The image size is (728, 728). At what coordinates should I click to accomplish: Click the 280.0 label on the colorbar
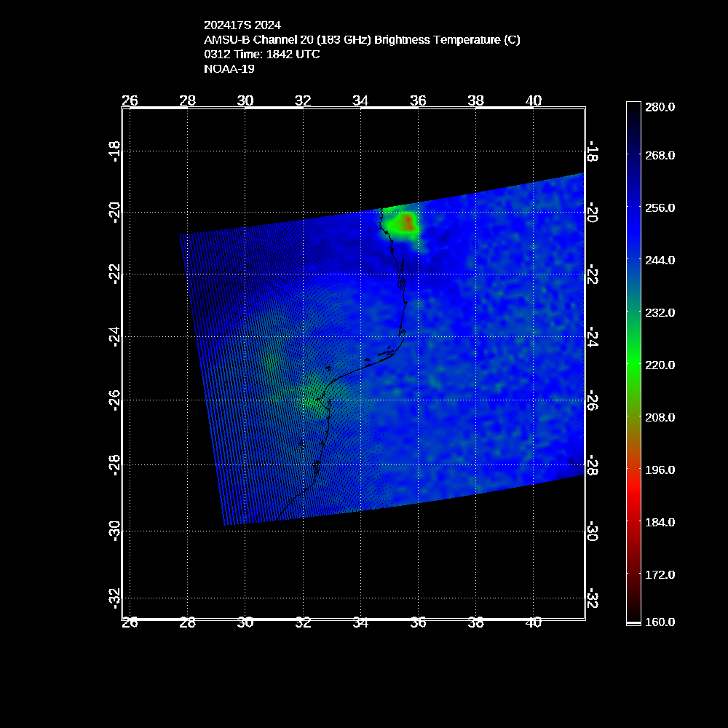click(x=660, y=106)
